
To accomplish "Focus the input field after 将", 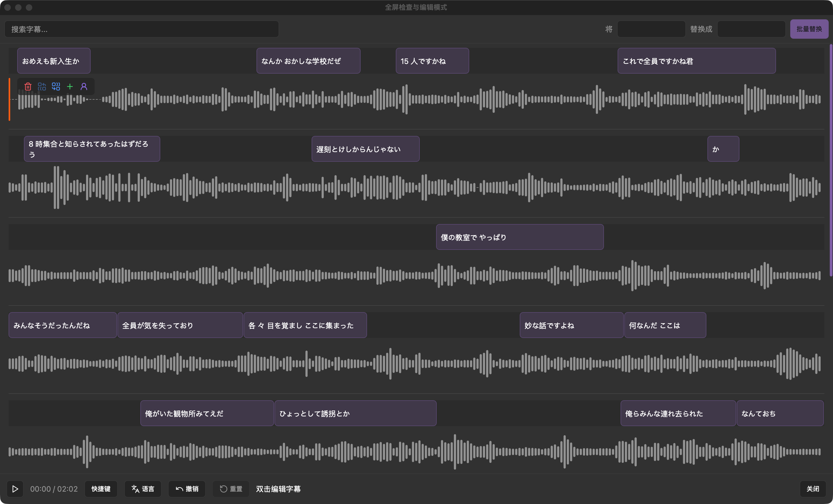I will (651, 29).
